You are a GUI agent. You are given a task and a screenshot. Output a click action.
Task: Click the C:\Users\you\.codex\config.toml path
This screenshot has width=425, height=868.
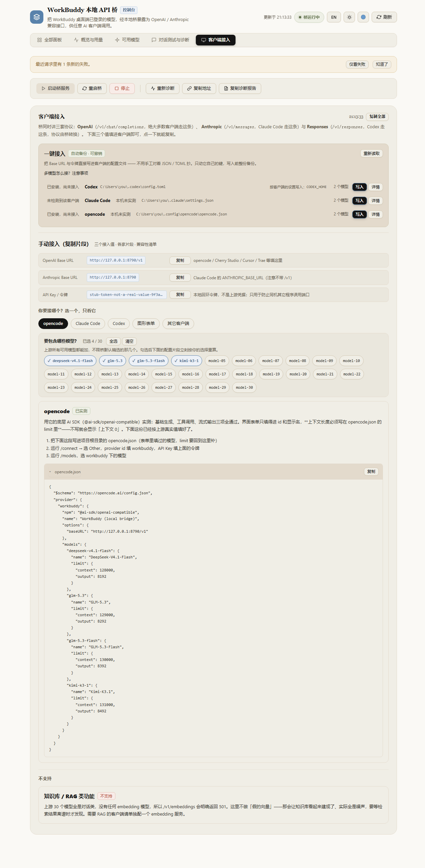pyautogui.click(x=132, y=187)
